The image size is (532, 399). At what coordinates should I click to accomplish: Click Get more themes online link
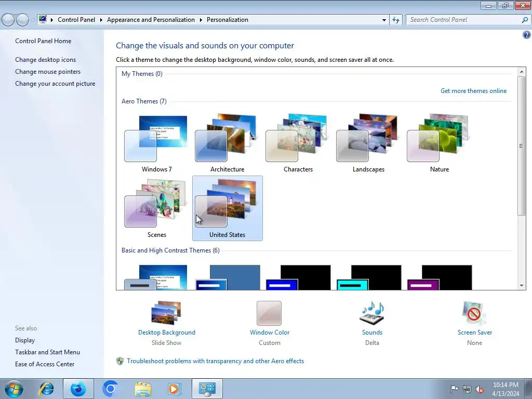click(473, 90)
